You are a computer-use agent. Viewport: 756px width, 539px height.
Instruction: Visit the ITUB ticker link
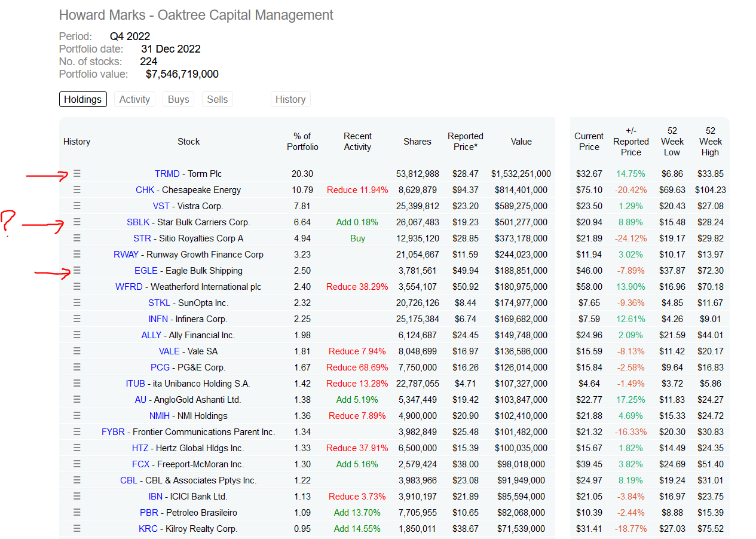[x=136, y=384]
